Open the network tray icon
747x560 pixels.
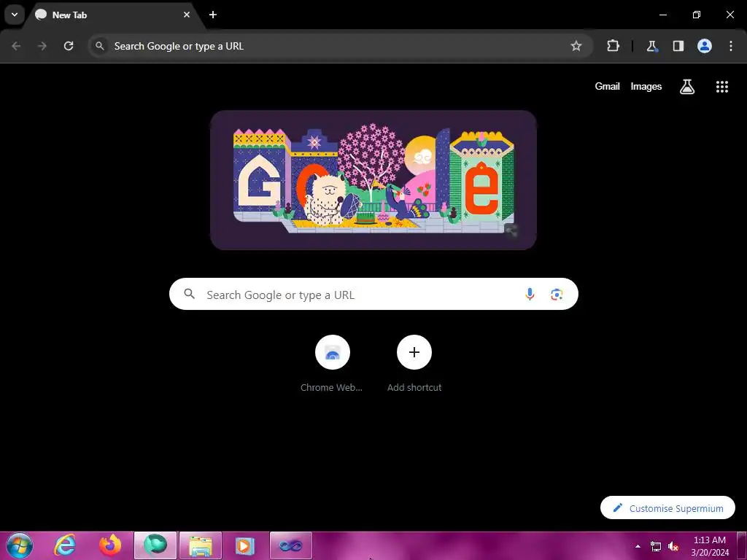[656, 546]
